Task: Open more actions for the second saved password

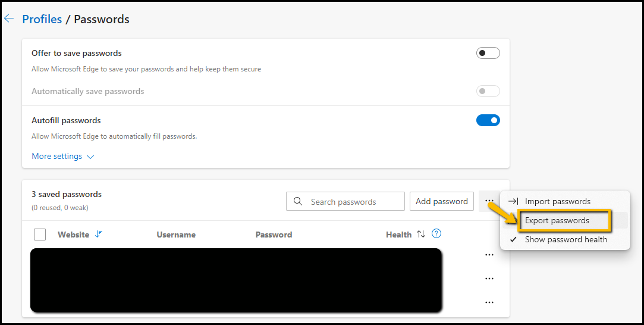Action: (x=489, y=279)
